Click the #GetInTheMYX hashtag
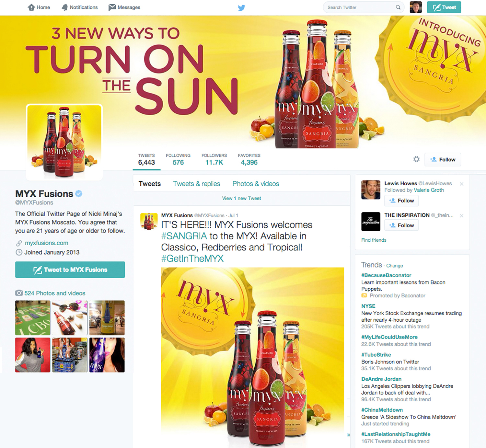 (192, 258)
